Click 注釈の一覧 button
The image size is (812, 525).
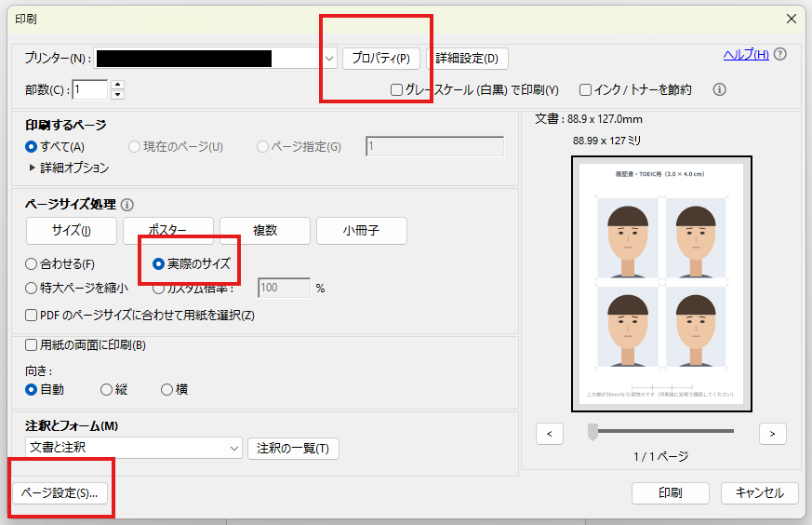(x=293, y=449)
